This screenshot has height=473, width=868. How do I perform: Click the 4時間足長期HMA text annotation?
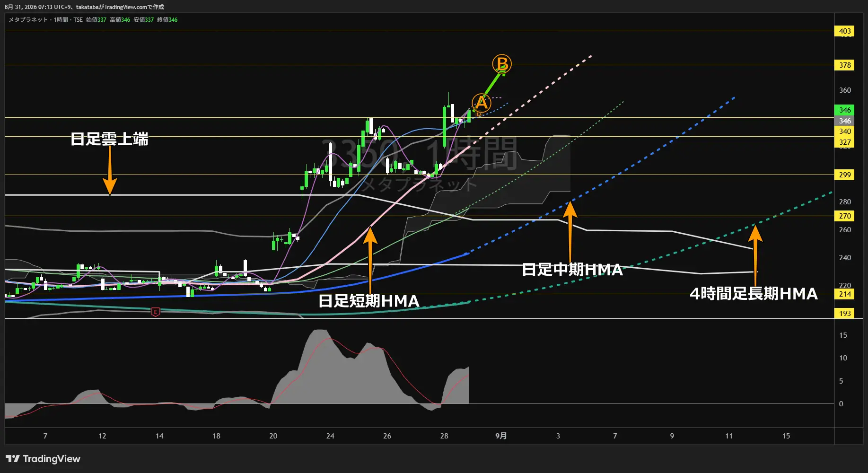754,294
